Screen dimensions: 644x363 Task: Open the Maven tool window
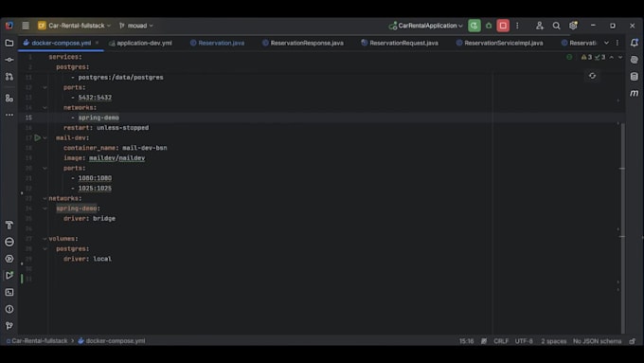[x=635, y=93]
